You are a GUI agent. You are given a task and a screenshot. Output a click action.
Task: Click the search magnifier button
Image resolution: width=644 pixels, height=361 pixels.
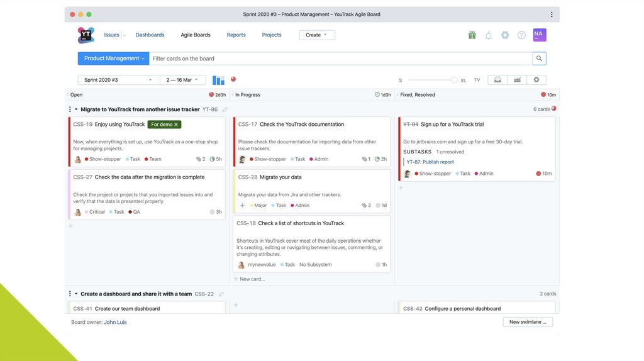(539, 58)
